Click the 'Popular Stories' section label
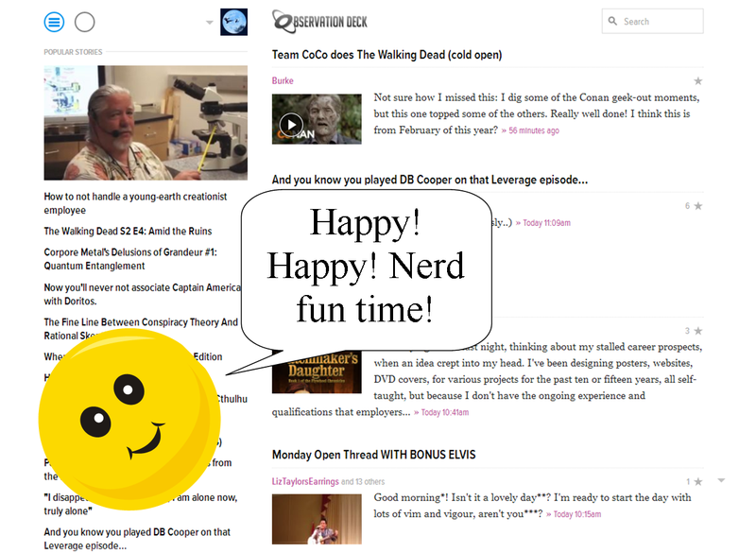Viewport: 756px width, 553px height. click(73, 52)
